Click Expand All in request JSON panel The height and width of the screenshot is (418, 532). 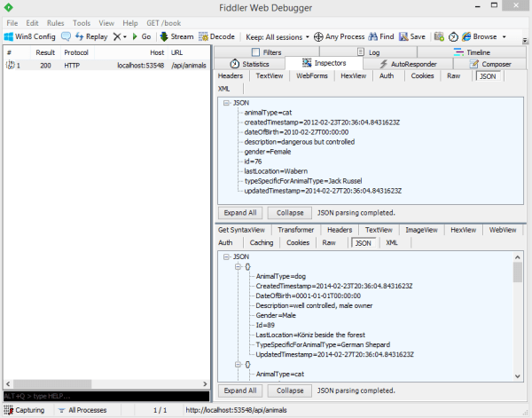(x=240, y=213)
